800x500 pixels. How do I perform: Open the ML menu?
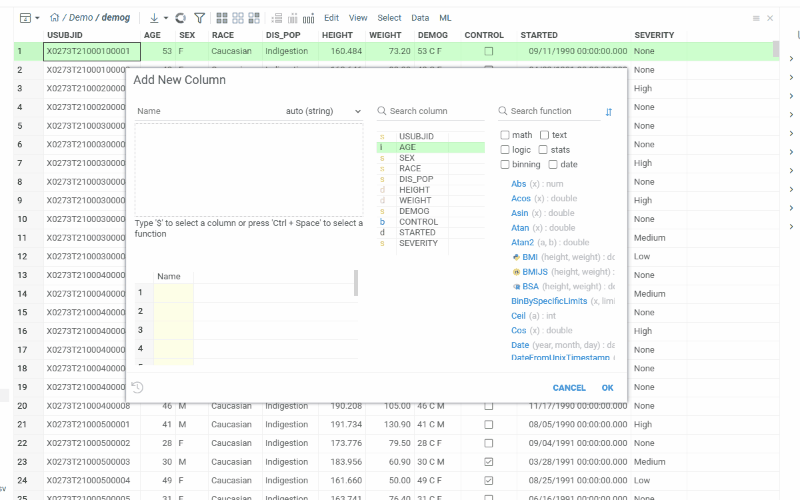(446, 18)
